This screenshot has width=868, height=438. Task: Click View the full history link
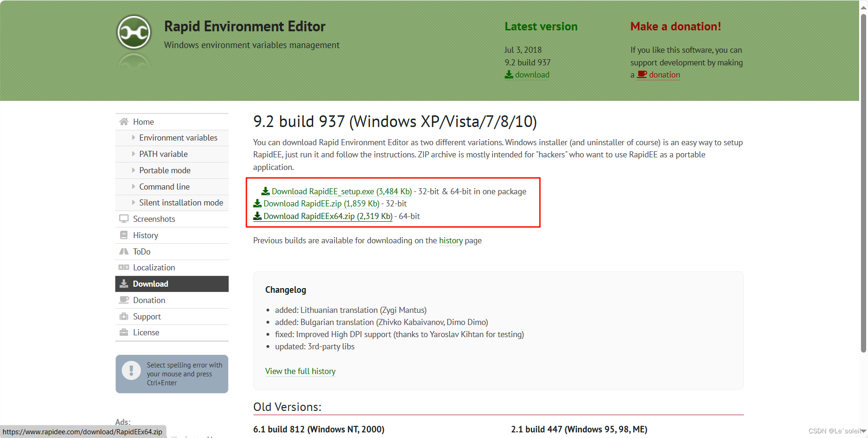[300, 371]
